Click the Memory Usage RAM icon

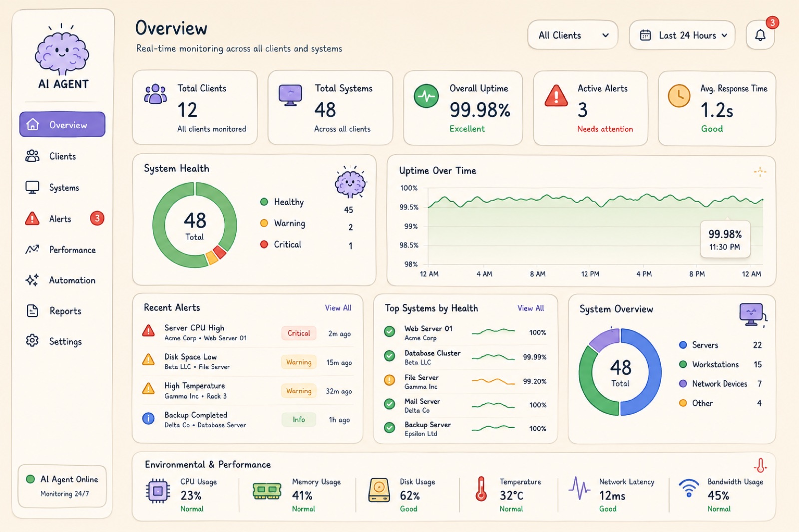267,491
